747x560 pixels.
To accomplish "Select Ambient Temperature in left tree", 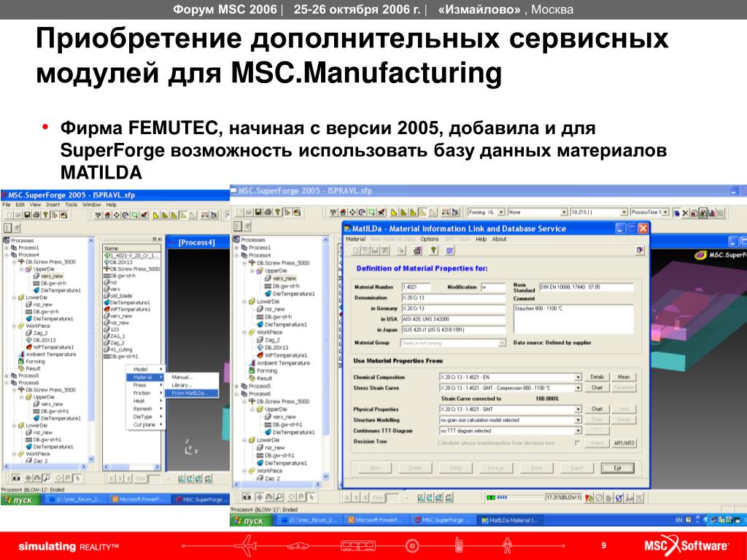I will 47,354.
